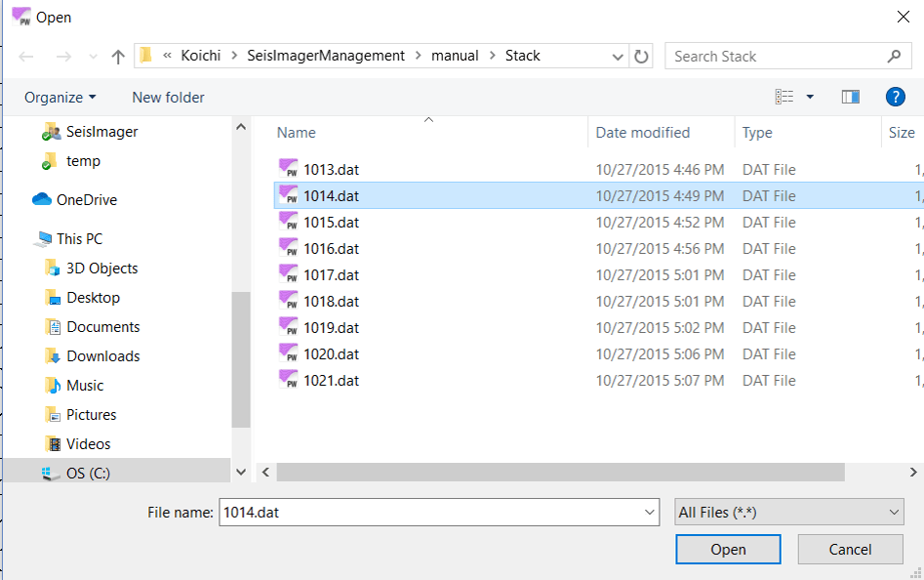924x580 pixels.
Task: Click the refresh icon beside address bar
Action: pyautogui.click(x=641, y=57)
